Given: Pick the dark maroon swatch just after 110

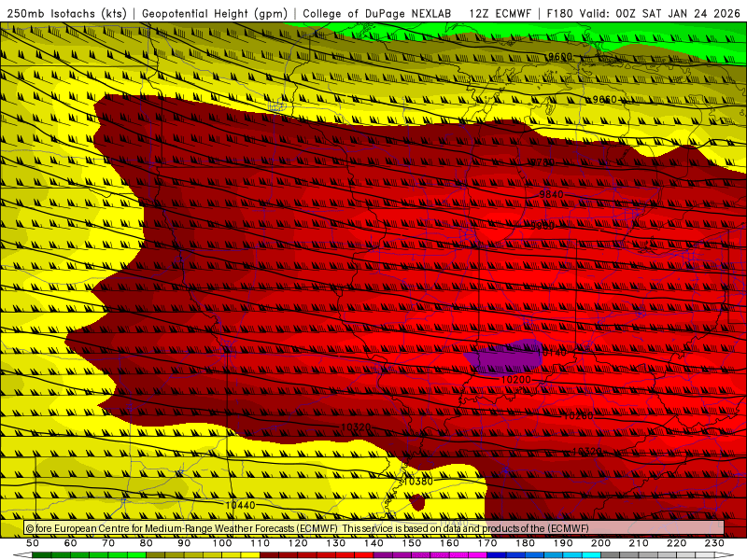Looking at the screenshot, I should pyautogui.click(x=269, y=555).
